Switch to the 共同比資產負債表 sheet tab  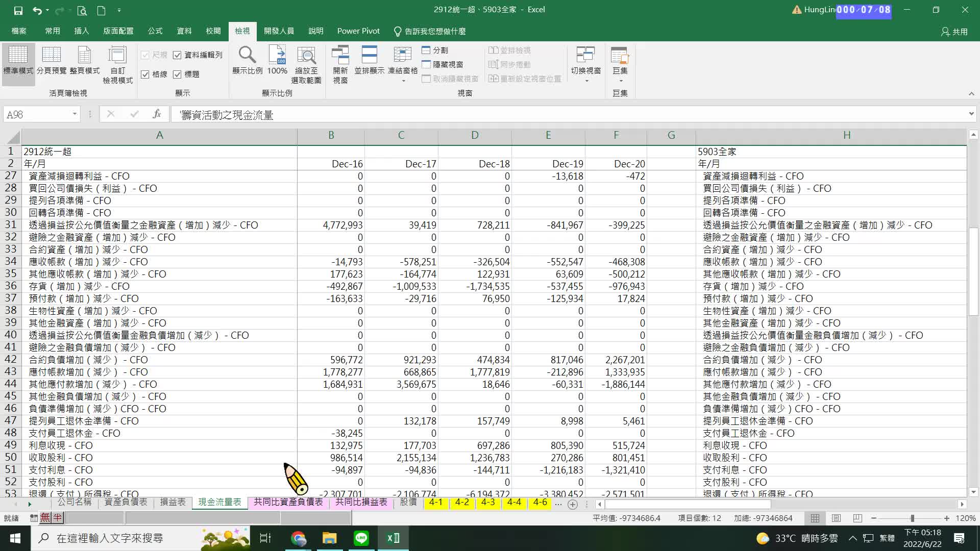pos(288,502)
